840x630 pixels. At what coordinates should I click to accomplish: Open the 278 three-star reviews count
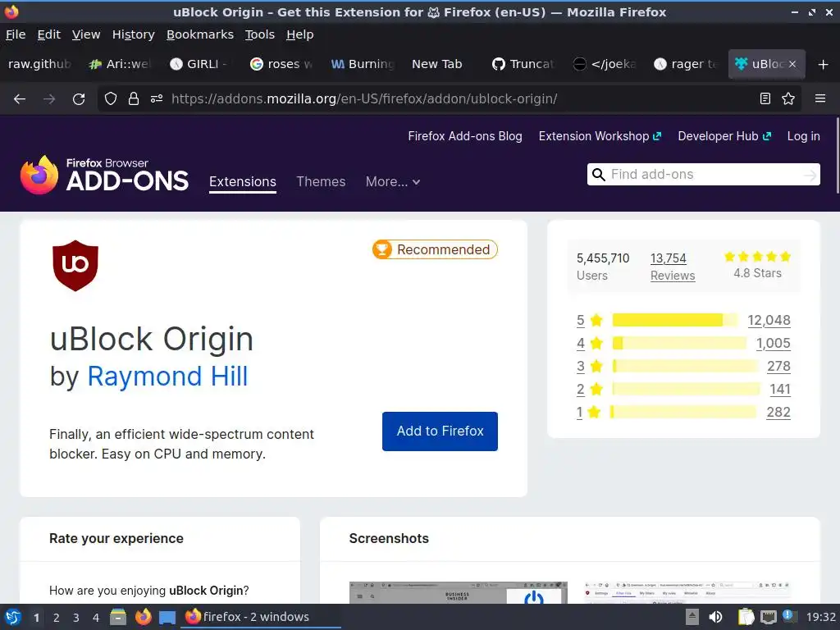[x=778, y=367]
